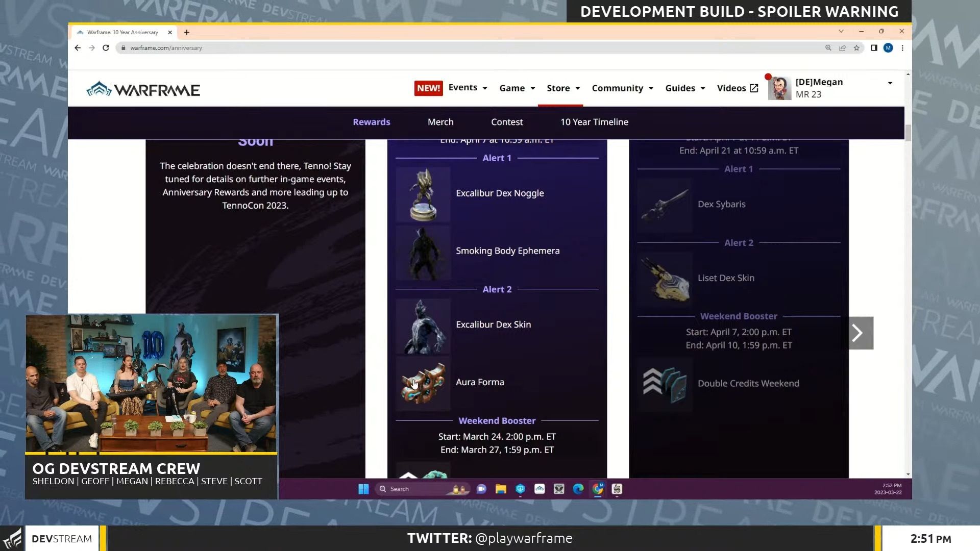Viewport: 980px width, 551px height.
Task: Click the NEW! badge beside Events
Action: [x=428, y=88]
